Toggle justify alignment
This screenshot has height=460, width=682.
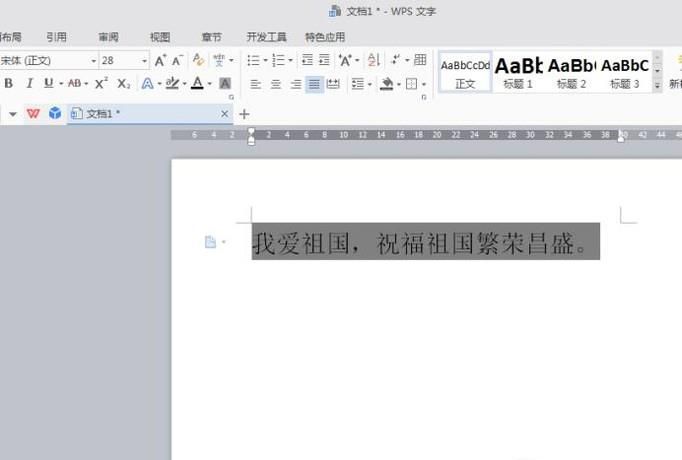(x=314, y=84)
